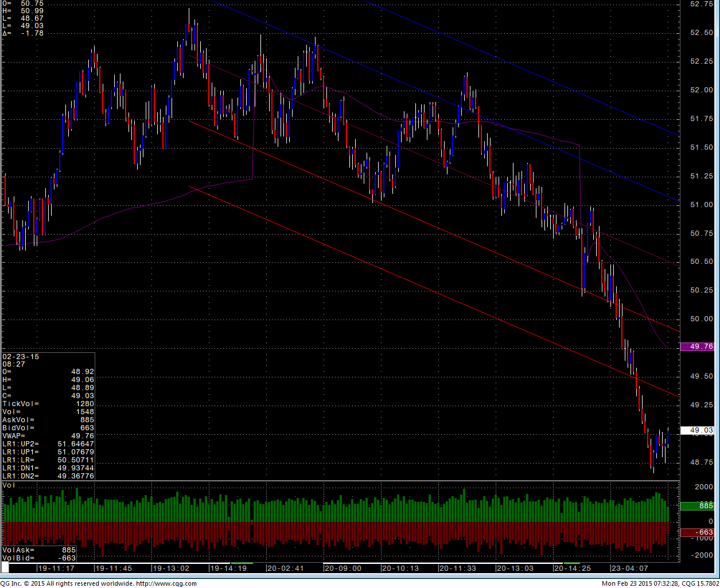Click the high value 49.06 in data box
This screenshot has width=720, height=588.
point(83,380)
